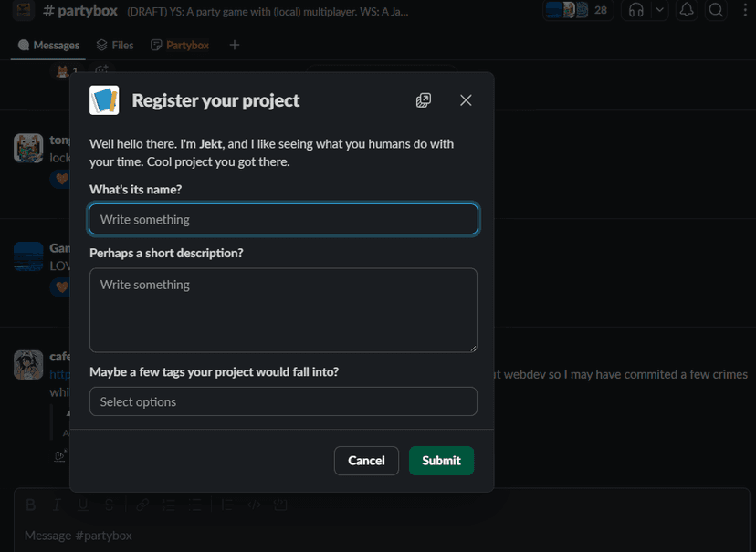The height and width of the screenshot is (552, 756).
Task: Close the Register your project dialog
Action: click(x=466, y=100)
